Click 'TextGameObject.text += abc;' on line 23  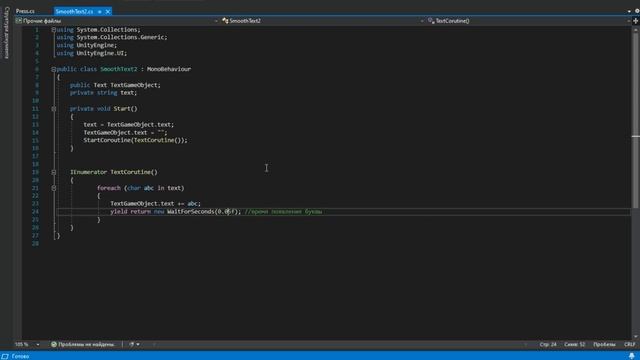point(156,203)
